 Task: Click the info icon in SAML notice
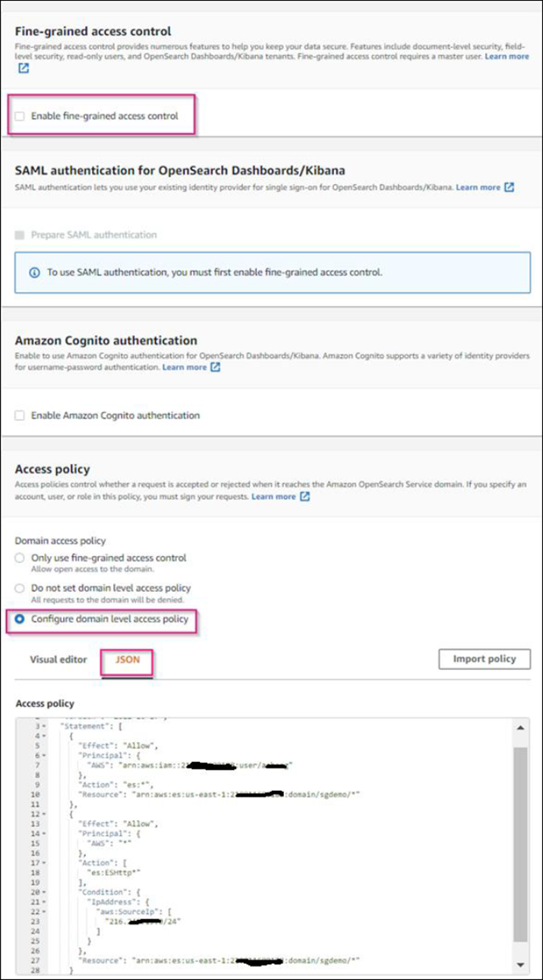34,273
